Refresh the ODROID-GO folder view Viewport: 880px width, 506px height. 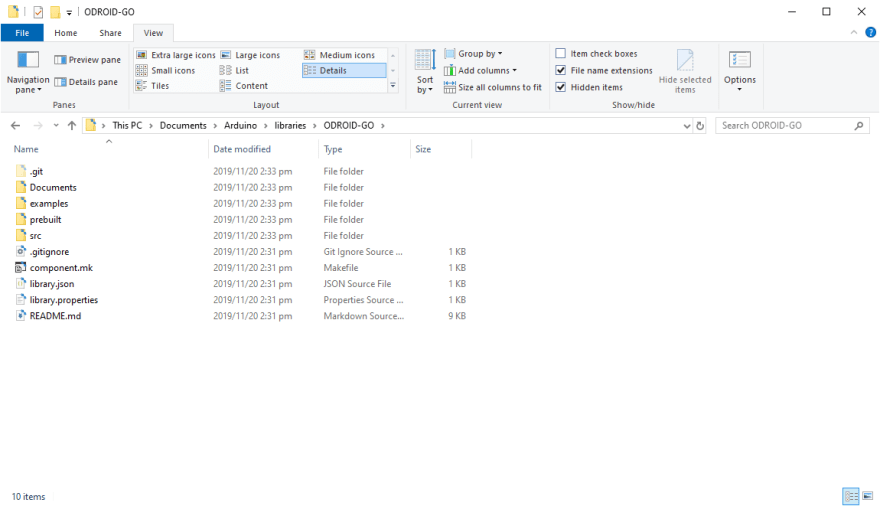click(700, 126)
